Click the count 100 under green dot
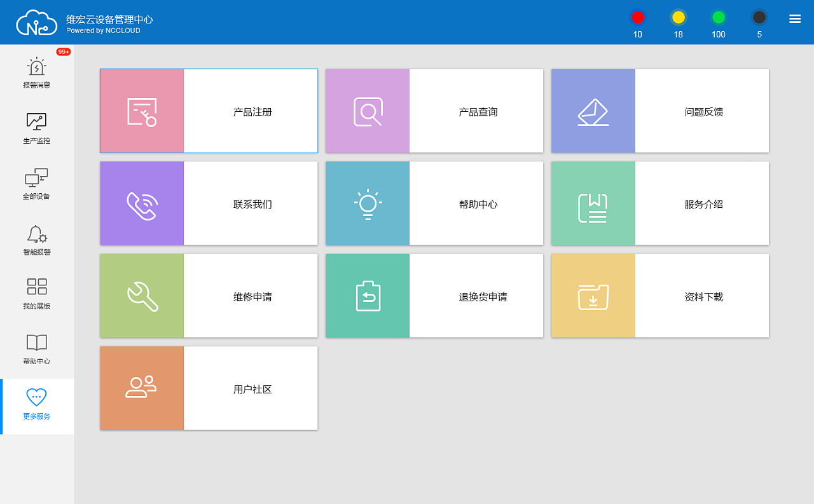Viewport: 814px width, 504px height. coord(719,34)
